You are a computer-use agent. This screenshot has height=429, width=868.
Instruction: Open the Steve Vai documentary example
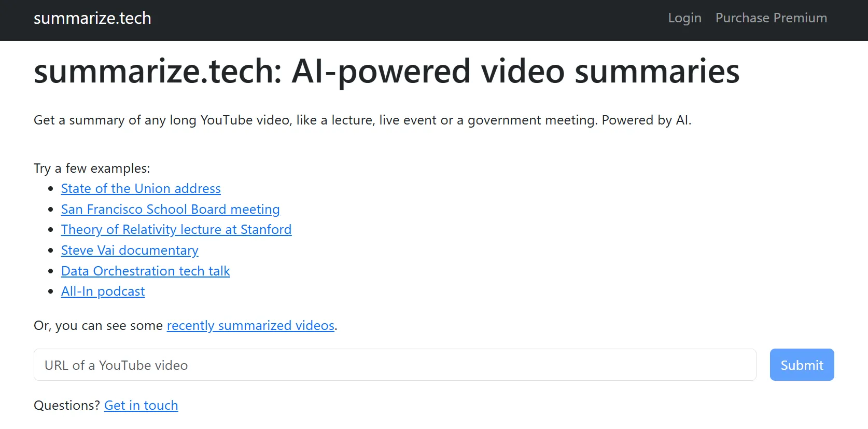coord(130,250)
